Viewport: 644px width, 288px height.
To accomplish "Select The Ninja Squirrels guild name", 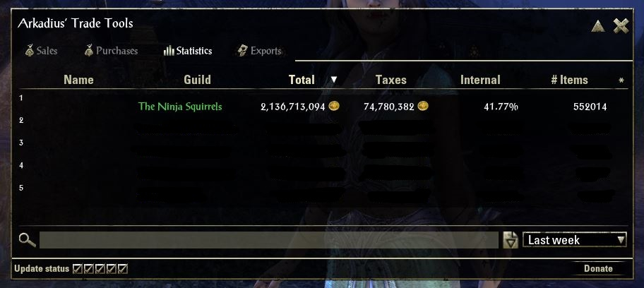I will (x=180, y=107).
